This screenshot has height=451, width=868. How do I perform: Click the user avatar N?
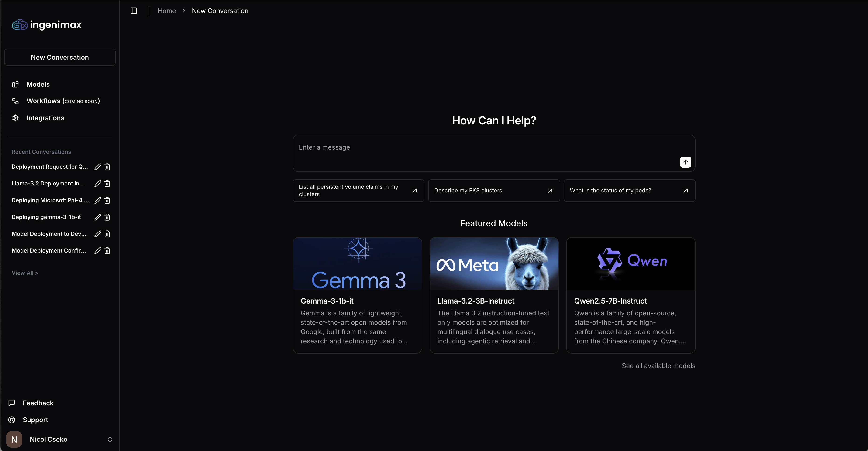(14, 439)
